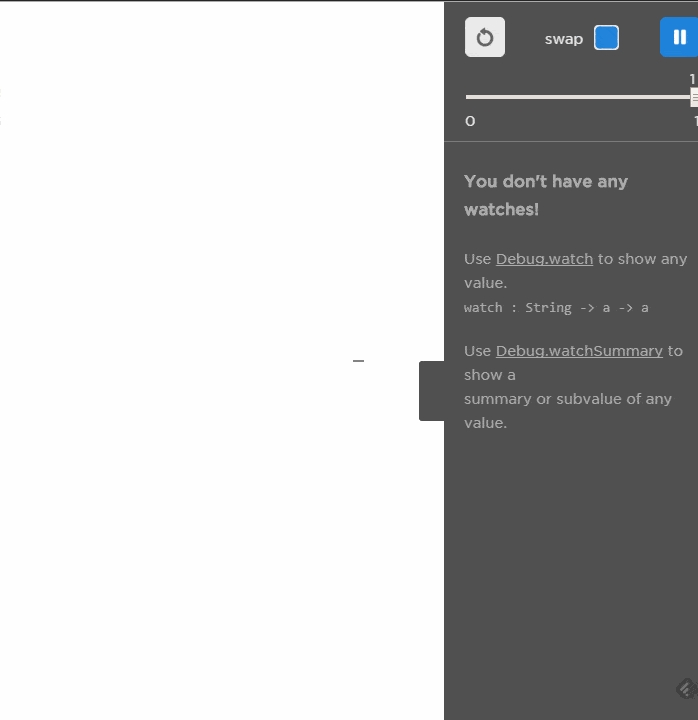Click the 'swap' label text
698x720 pixels.
[x=563, y=39]
